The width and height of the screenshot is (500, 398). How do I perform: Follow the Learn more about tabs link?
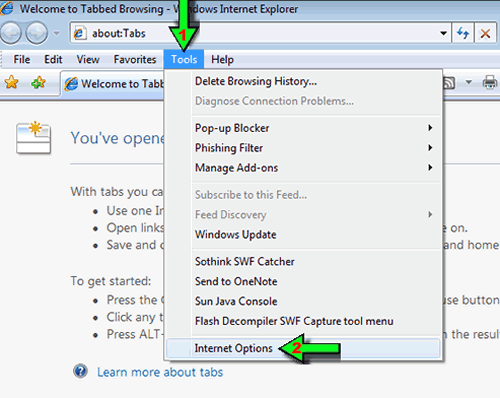pos(160,372)
